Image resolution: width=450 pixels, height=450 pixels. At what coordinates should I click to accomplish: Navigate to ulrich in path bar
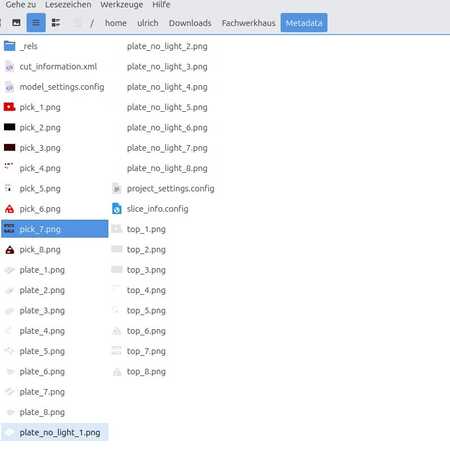point(148,23)
